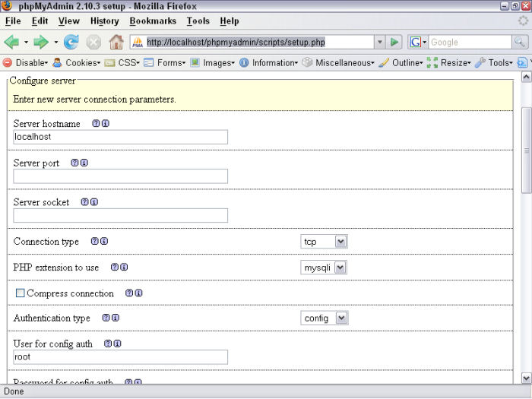Screen dimensions: 532x399
Task: Click the User for config auth field
Action: coord(120,357)
